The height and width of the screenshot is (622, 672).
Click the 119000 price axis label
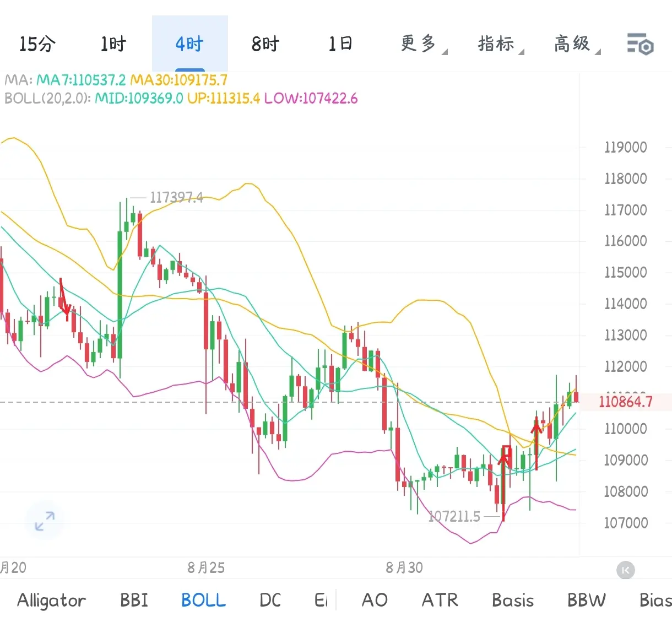click(626, 147)
